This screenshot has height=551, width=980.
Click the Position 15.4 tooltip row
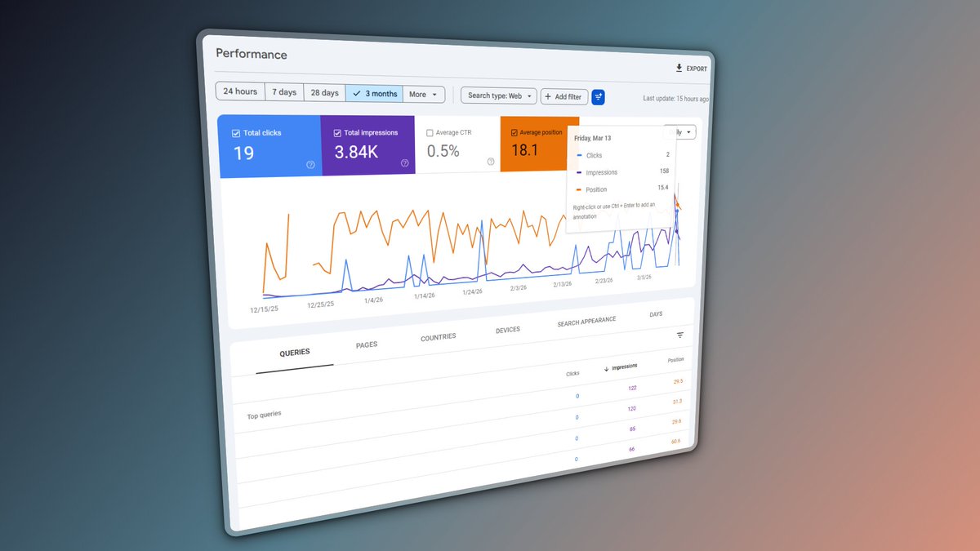click(623, 189)
